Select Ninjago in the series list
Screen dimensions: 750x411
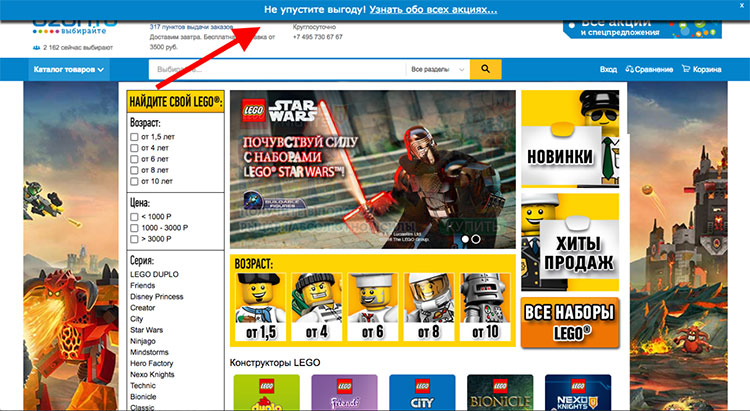143,341
